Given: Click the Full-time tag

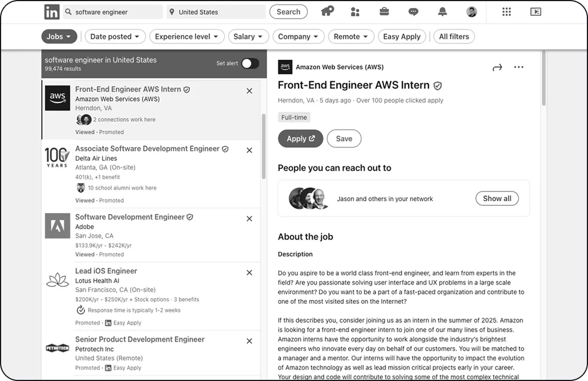Looking at the screenshot, I should click(294, 117).
